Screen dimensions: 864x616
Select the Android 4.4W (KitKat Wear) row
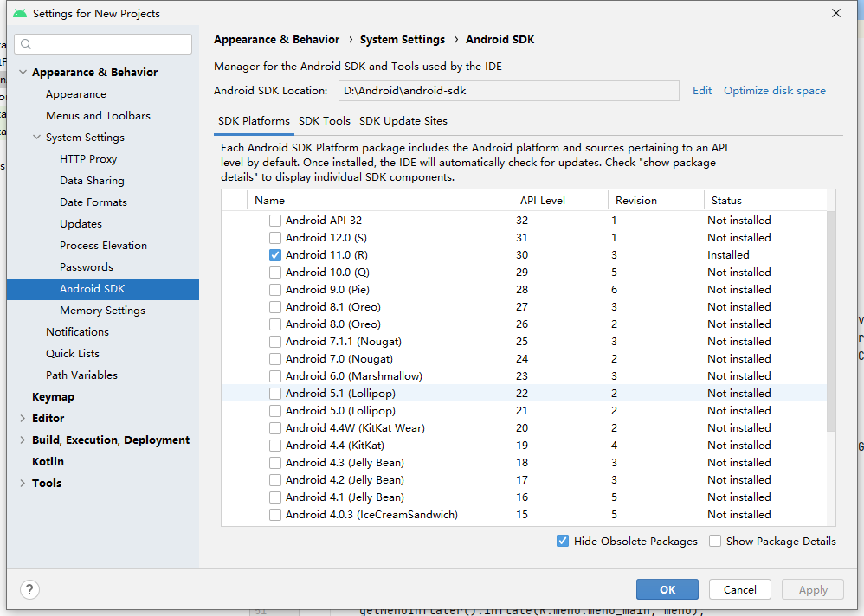(x=524, y=428)
